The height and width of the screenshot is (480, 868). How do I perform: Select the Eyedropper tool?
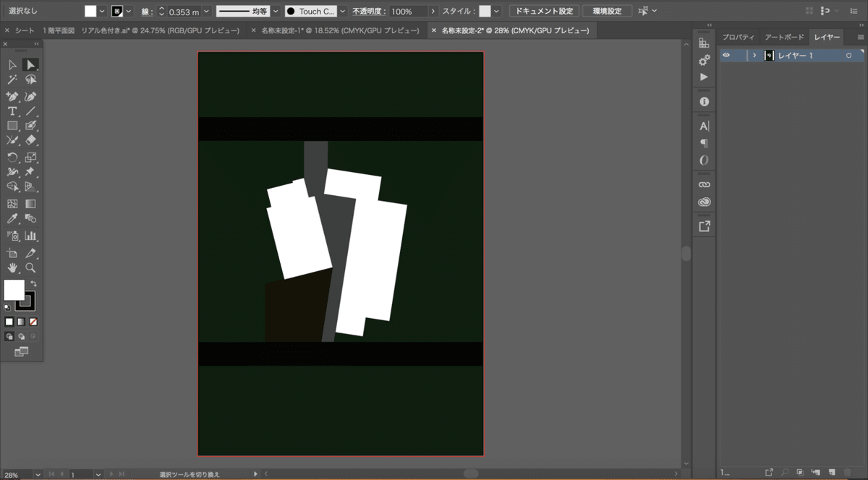click(x=12, y=218)
